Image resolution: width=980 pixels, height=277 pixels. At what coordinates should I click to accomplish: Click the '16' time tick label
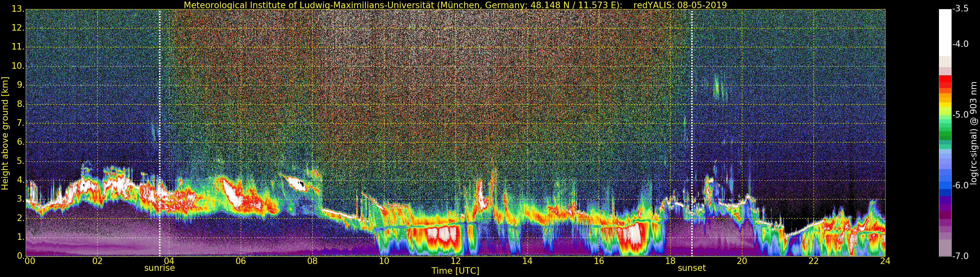[x=599, y=261]
